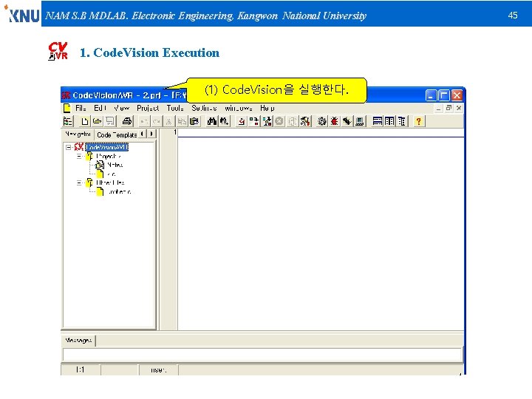
Task: Open the Terminal computer icon
Action: [360, 121]
